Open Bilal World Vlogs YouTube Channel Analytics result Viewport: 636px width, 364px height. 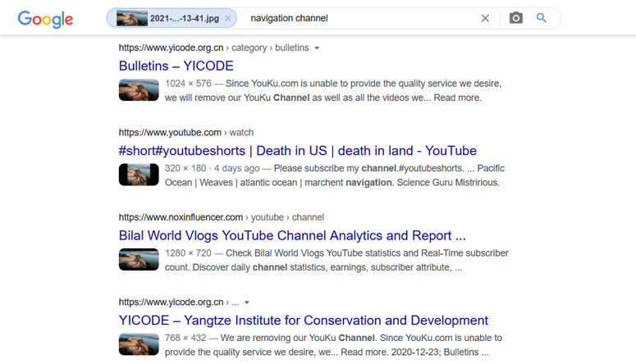292,235
